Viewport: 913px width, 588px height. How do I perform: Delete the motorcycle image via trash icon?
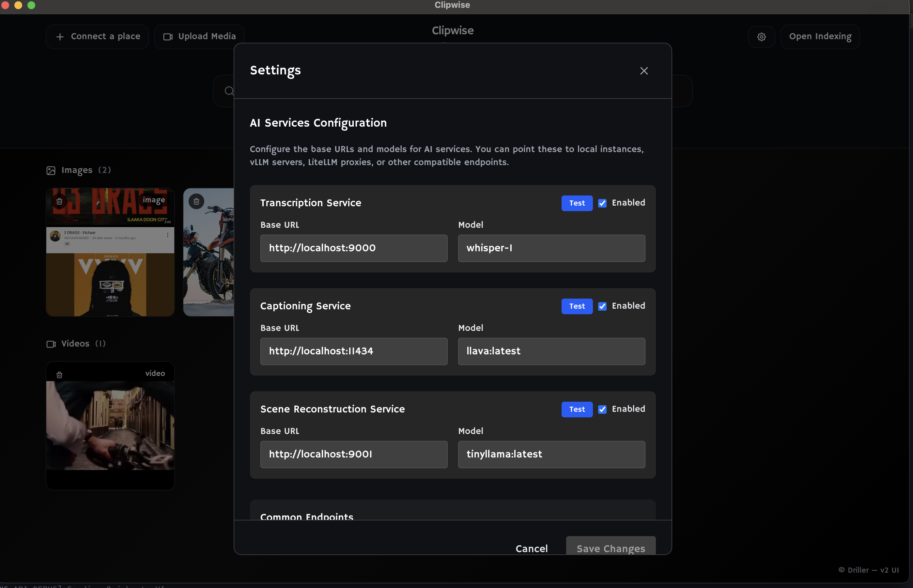coord(196,201)
